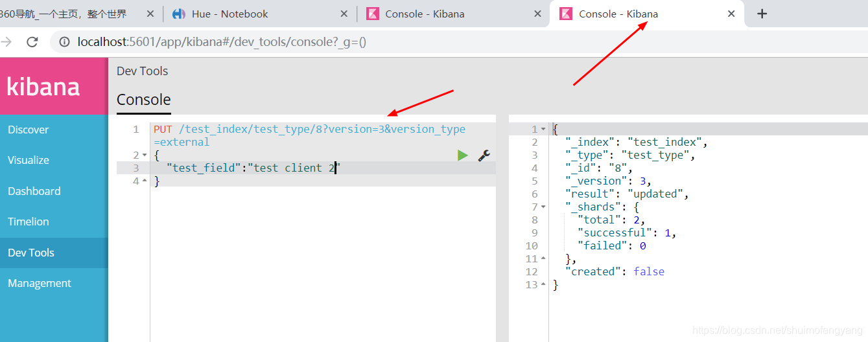Click the "created": false response line

[615, 271]
